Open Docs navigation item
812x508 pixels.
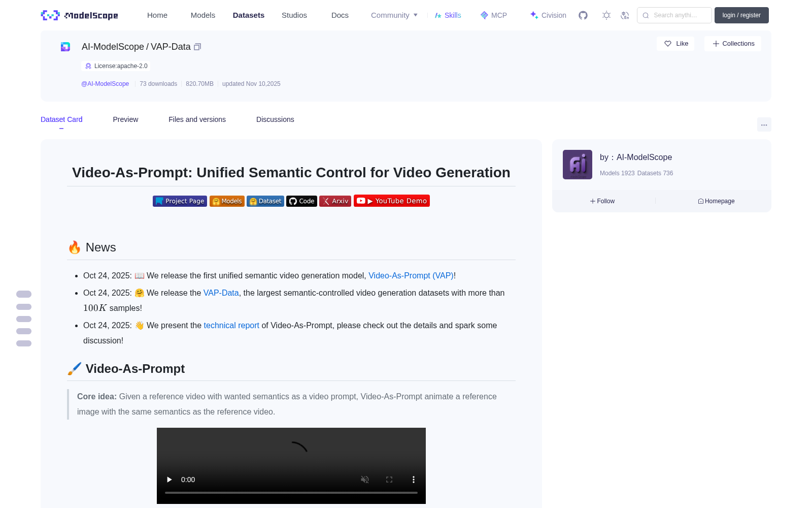tap(340, 15)
